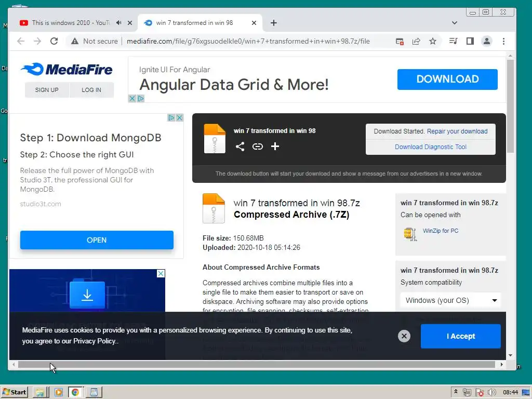Open the fourth taskbar application icon
This screenshot has height=399, width=532.
(x=94, y=393)
